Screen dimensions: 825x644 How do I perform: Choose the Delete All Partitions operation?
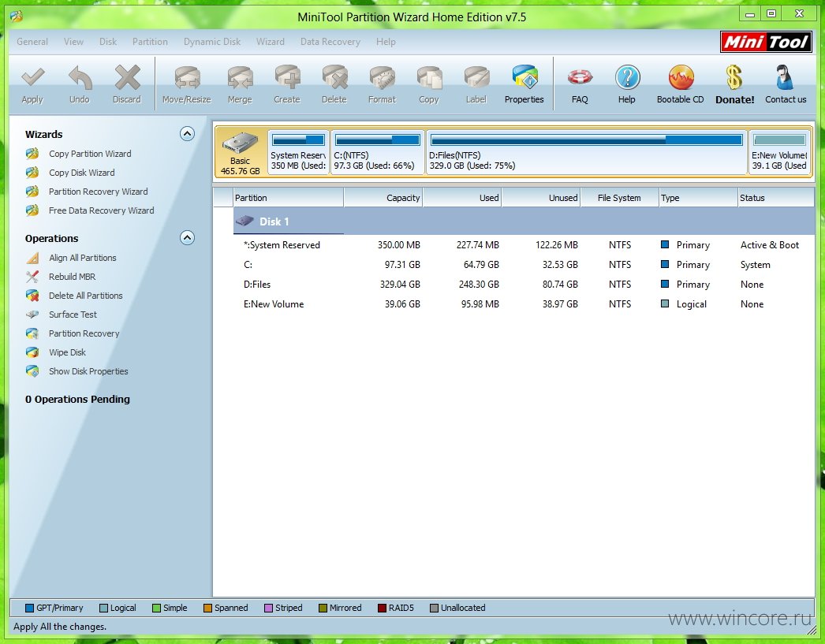click(86, 296)
